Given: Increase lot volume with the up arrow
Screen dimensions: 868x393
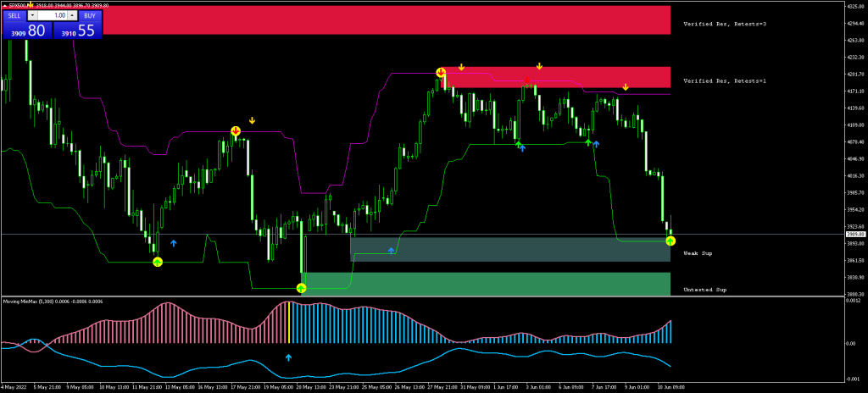Looking at the screenshot, I should pyautogui.click(x=74, y=15).
